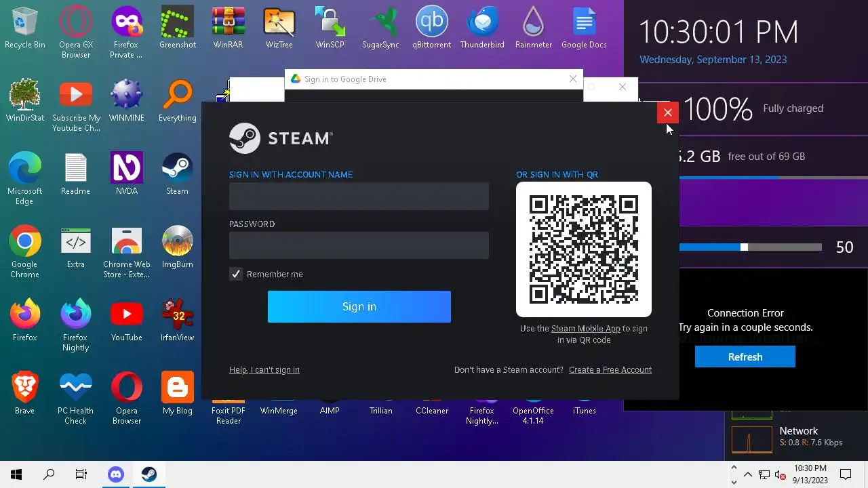Select the Greenshot desktop icon
Image resolution: width=868 pixels, height=488 pixels.
(178, 28)
